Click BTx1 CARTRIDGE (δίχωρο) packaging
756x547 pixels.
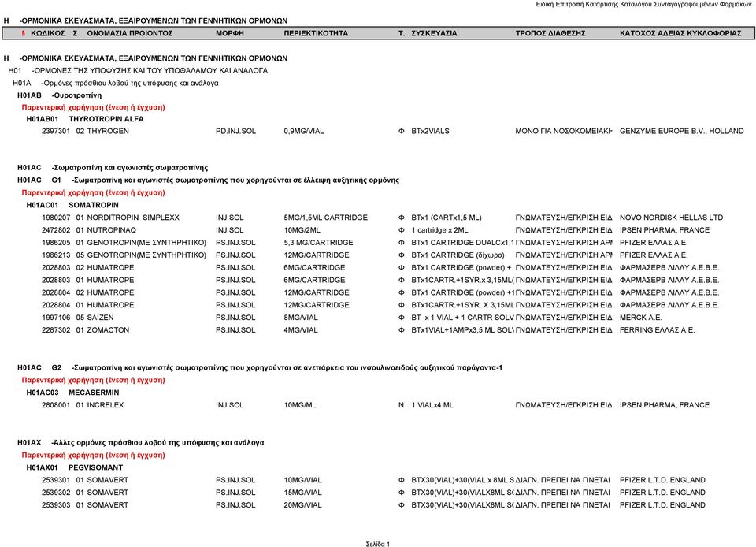coord(458,255)
